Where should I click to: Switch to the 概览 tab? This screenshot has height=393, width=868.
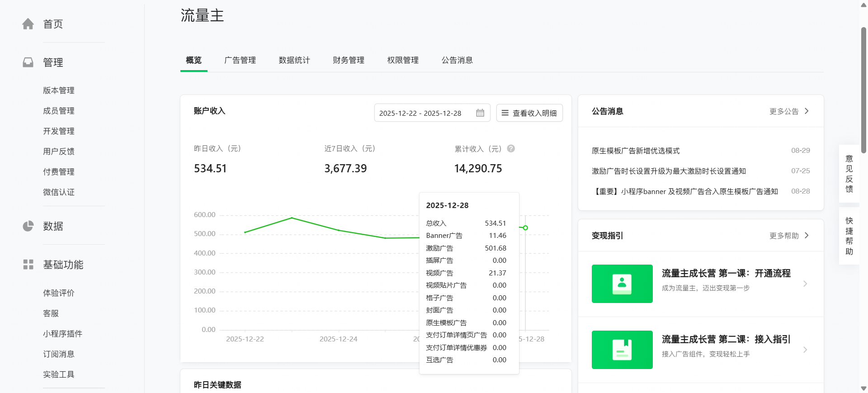194,60
